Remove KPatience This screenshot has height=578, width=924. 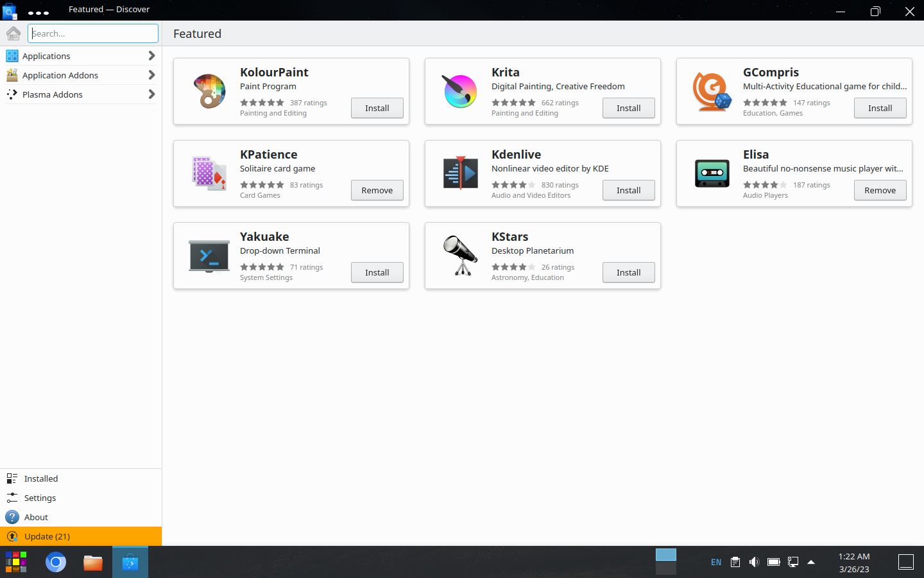tap(377, 190)
